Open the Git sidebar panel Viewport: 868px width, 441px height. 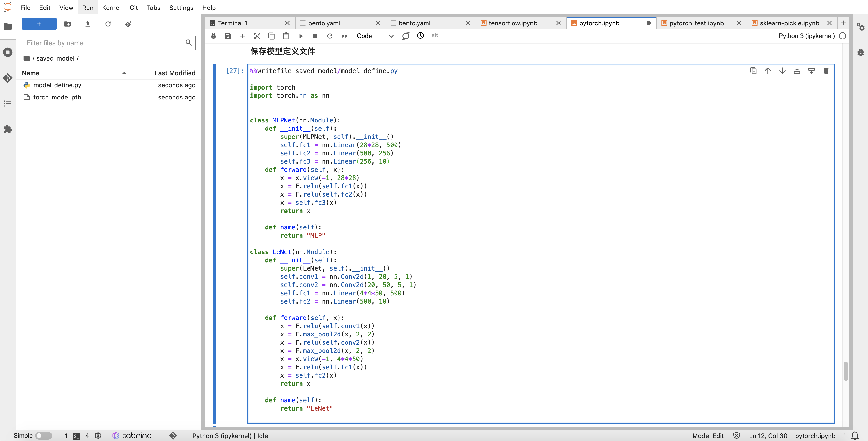tap(8, 78)
